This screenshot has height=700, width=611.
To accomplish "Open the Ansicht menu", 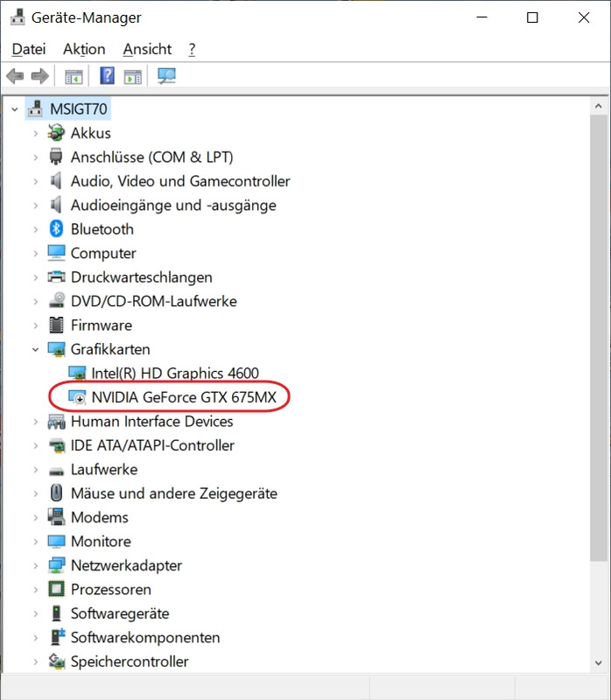I will (x=147, y=49).
